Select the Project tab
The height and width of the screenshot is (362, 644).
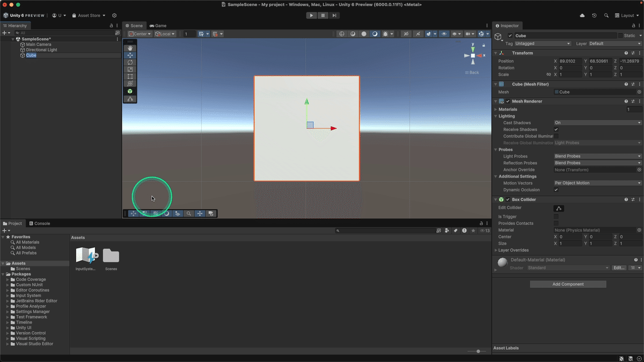pyautogui.click(x=12, y=224)
